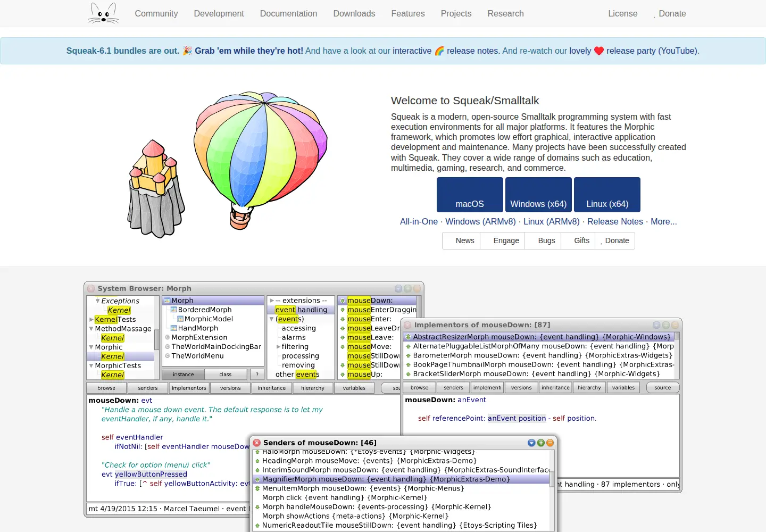The image size is (766, 532).
Task: Click the Gifts button
Action: tap(578, 240)
